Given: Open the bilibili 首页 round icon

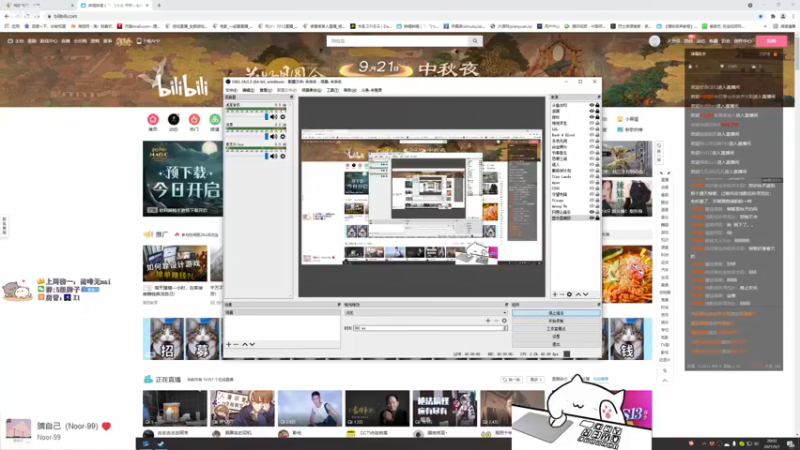Looking at the screenshot, I should (x=153, y=119).
